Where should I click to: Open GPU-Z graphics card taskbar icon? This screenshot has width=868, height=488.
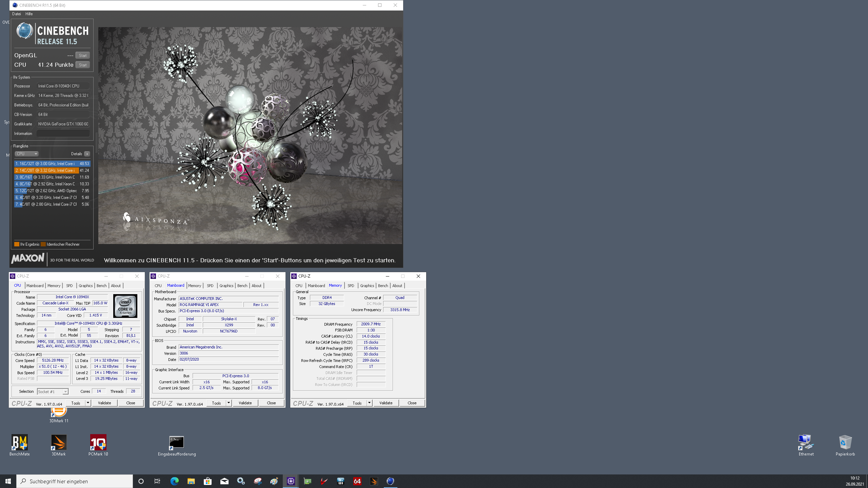[307, 481]
